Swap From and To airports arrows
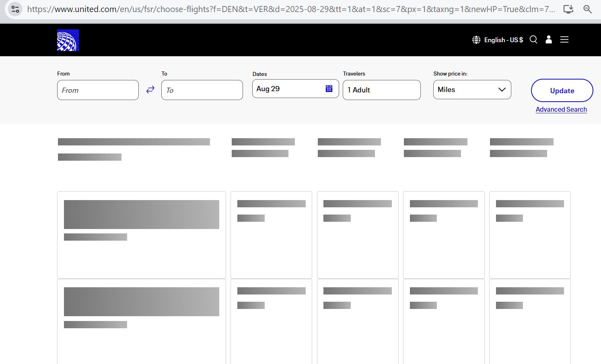This screenshot has width=601, height=364. 150,90
